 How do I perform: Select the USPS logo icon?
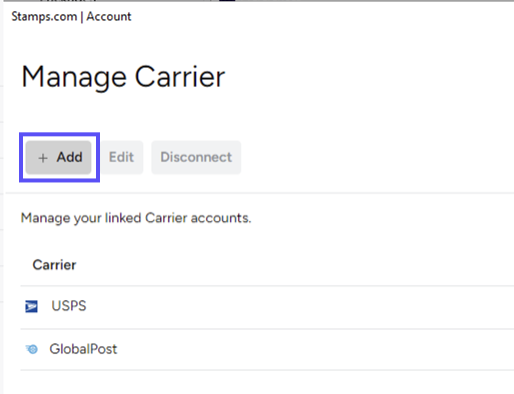pyautogui.click(x=32, y=306)
